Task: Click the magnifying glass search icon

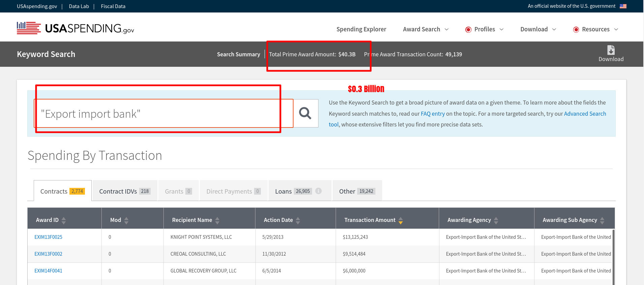Action: pos(305,113)
